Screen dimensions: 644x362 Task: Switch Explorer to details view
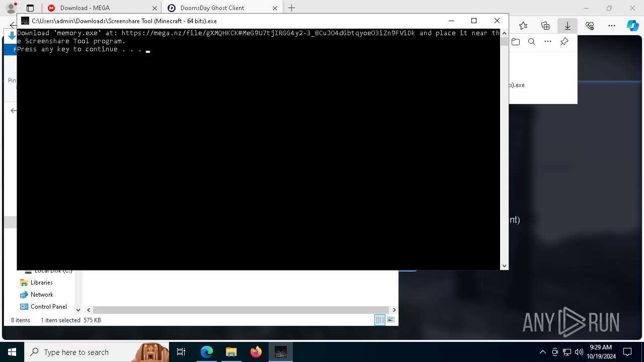pos(380,320)
